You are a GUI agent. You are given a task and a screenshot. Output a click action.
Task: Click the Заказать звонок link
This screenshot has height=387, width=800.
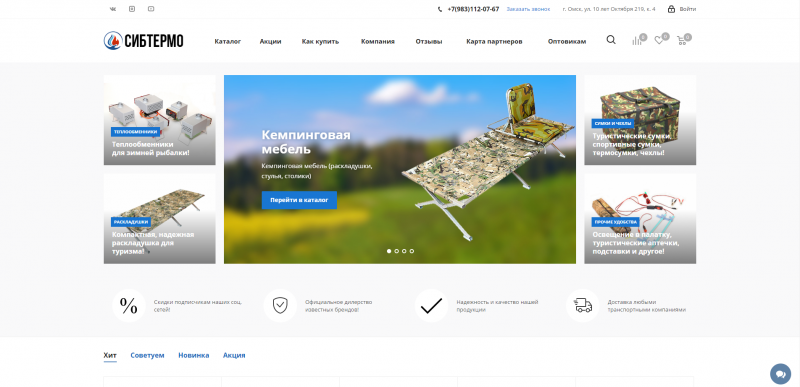click(528, 9)
